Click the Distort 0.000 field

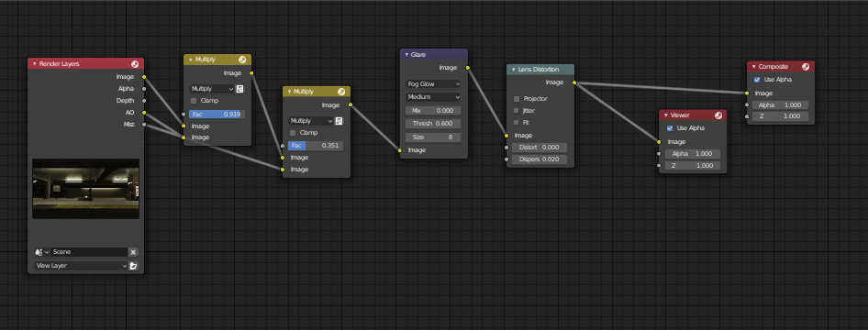coord(540,148)
